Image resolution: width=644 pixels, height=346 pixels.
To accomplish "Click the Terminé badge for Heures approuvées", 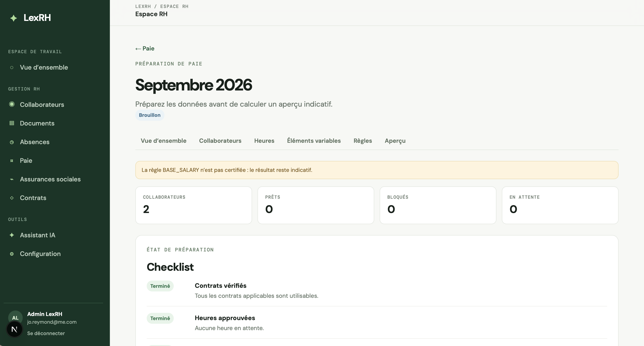I will [160, 318].
